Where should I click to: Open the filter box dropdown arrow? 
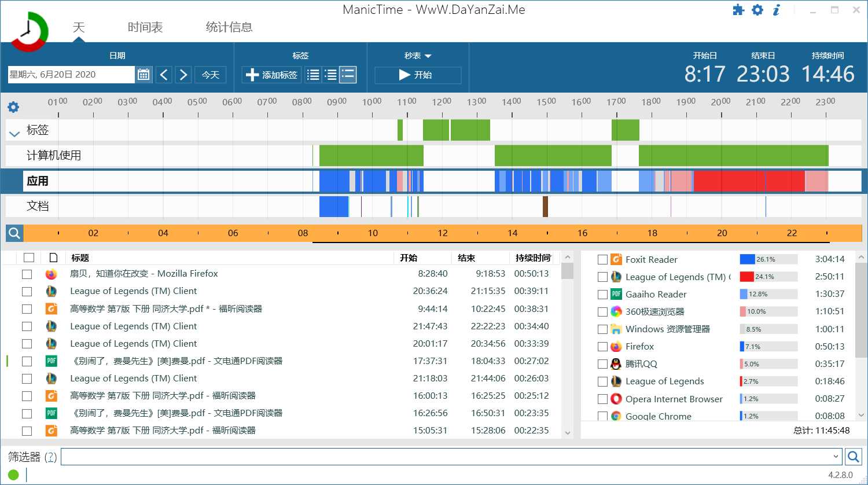836,457
